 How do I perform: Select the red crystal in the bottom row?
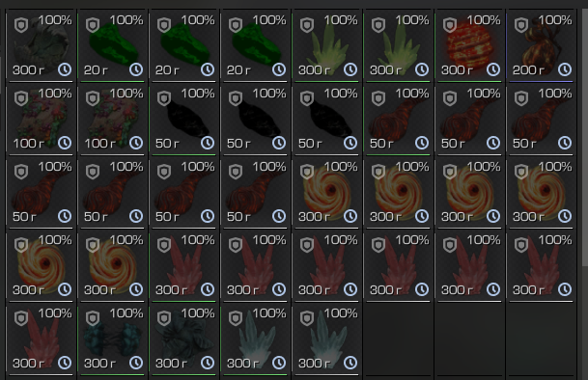click(42, 339)
